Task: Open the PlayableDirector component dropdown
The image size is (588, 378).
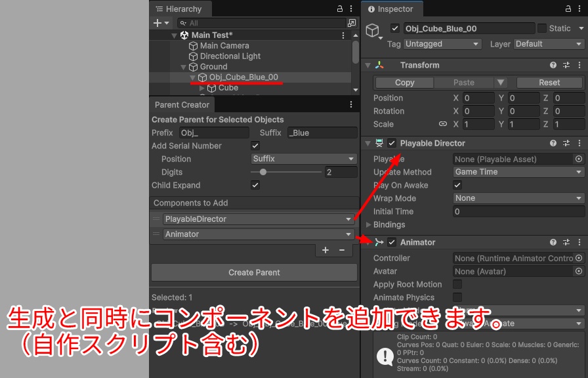Action: coord(259,219)
